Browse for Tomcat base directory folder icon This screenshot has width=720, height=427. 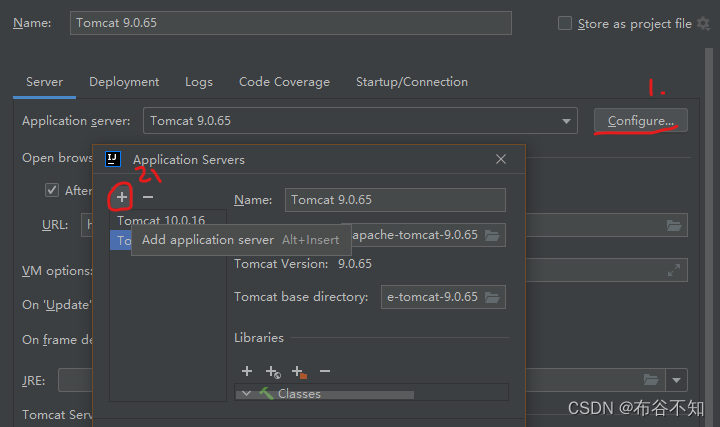coord(492,298)
